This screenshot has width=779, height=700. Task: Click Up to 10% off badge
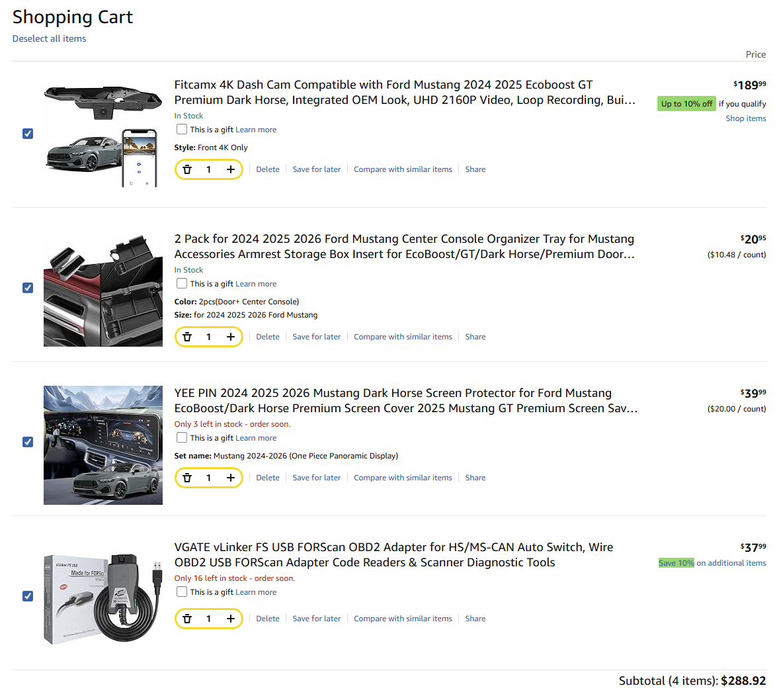coord(686,104)
